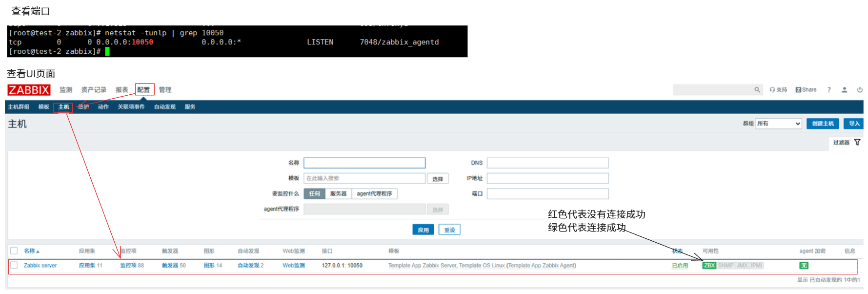
Task: Focus the top search box
Action: pos(713,90)
